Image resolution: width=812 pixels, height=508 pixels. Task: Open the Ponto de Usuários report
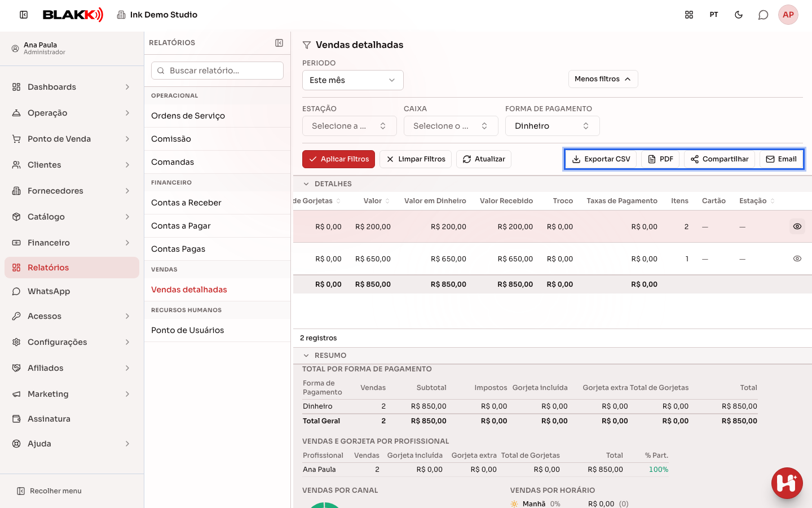pos(217,330)
